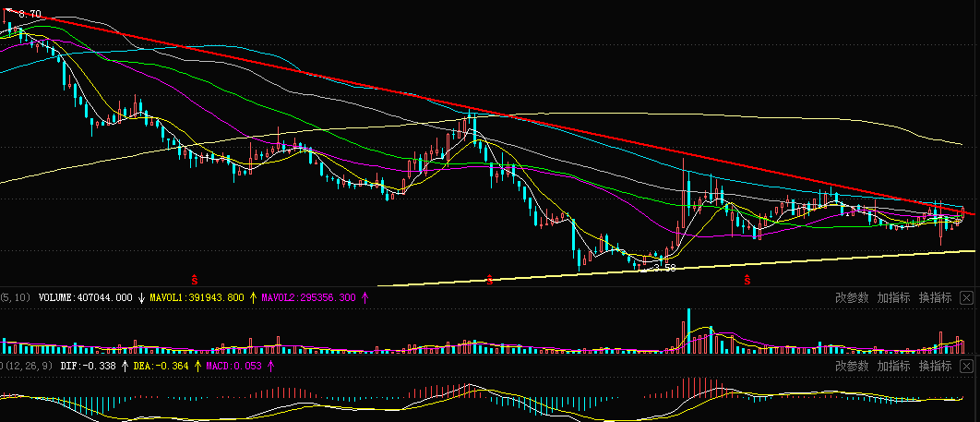Click 加指标 in the MACD panel

point(893,367)
